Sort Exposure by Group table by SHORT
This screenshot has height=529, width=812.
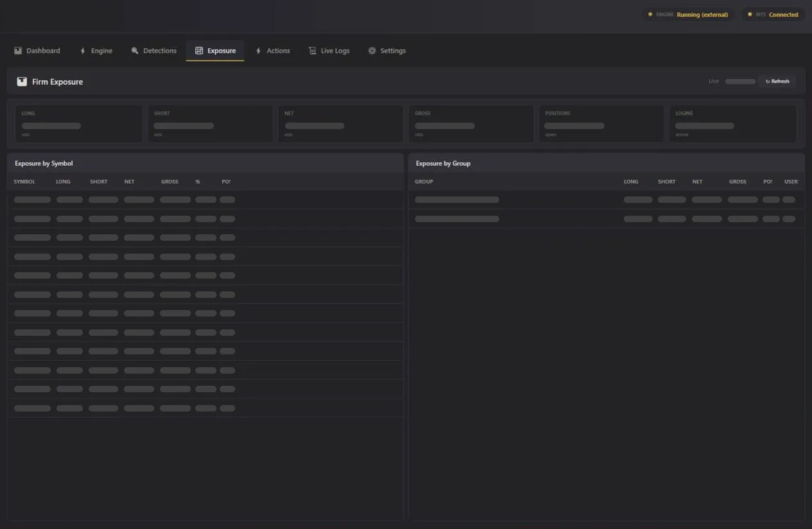tap(667, 182)
